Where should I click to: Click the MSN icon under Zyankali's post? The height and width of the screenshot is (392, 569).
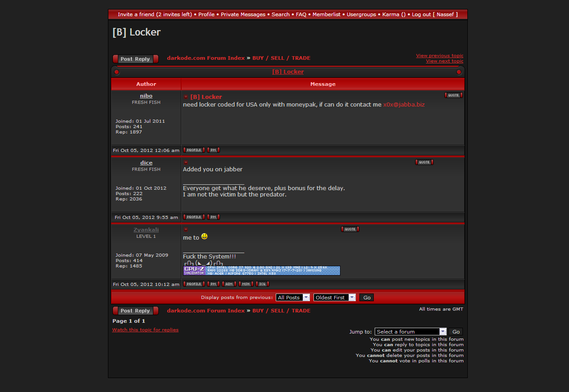pos(246,284)
